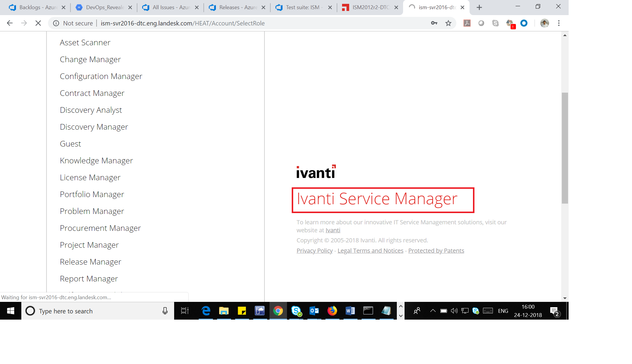
Task: Click the Adobe Acrobat extension icon
Action: coord(467,23)
